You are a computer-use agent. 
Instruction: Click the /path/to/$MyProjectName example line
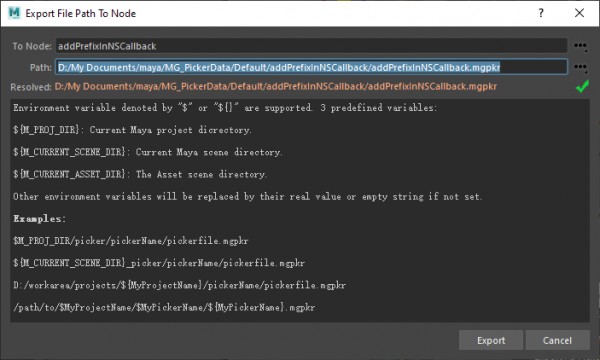pos(164,307)
